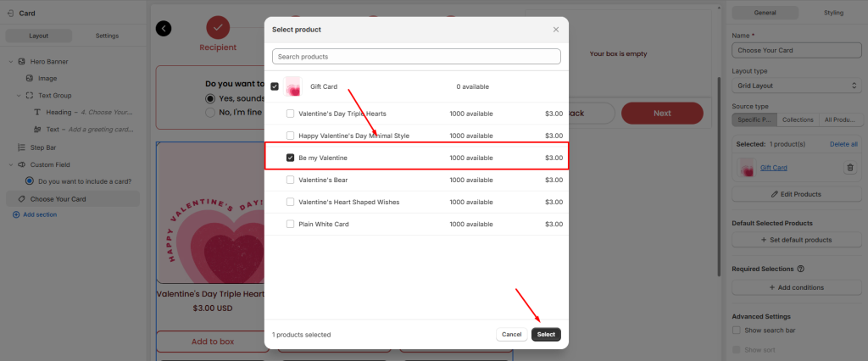The height and width of the screenshot is (361, 868).
Task: Open the Settings tab in left panel
Action: point(107,36)
